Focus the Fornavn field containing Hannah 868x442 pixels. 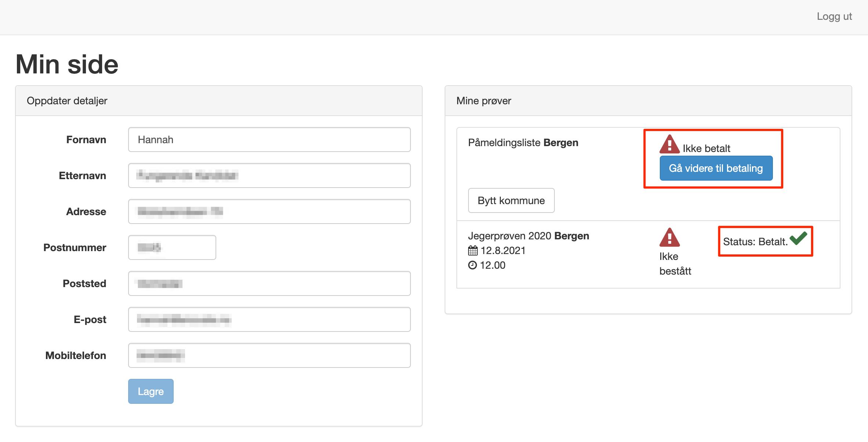269,140
